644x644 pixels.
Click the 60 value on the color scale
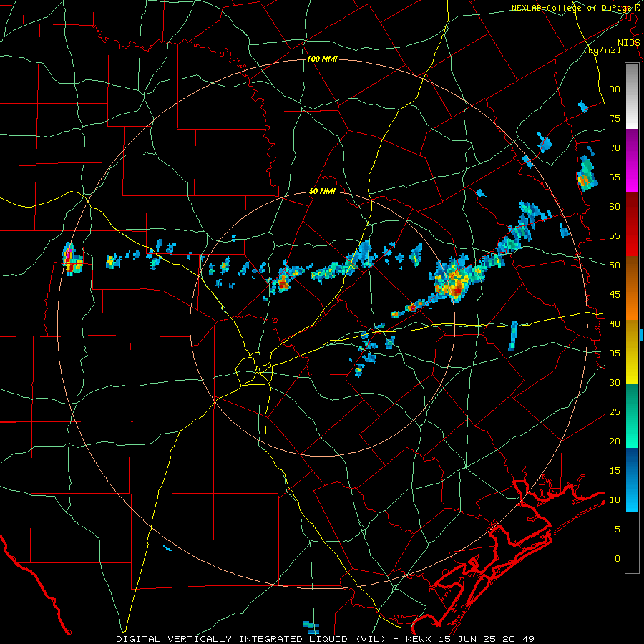click(x=615, y=207)
